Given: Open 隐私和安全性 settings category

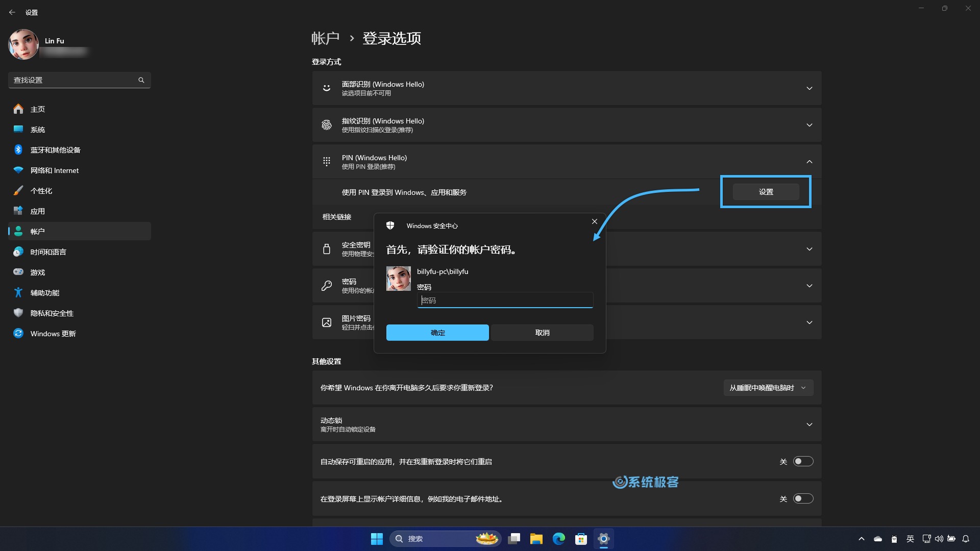Looking at the screenshot, I should pos(79,313).
